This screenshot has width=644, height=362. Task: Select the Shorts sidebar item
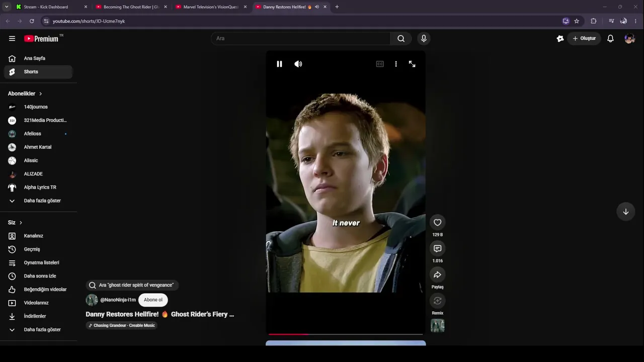(38, 72)
